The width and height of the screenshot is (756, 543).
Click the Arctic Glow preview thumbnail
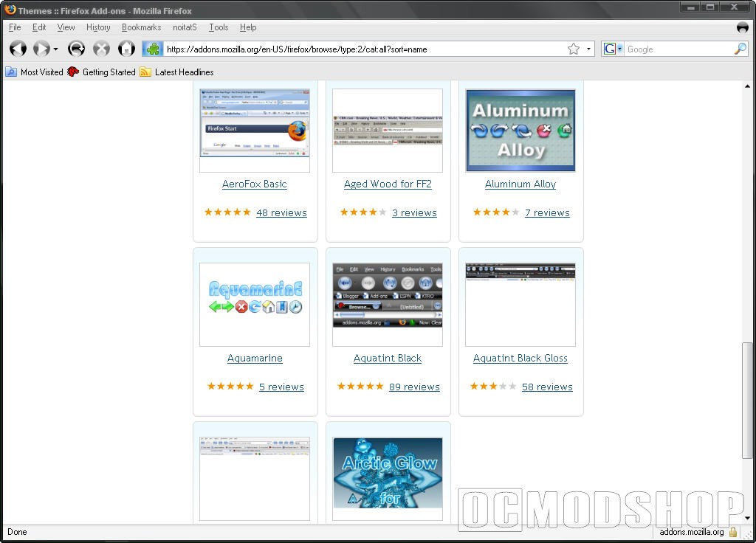pos(388,478)
